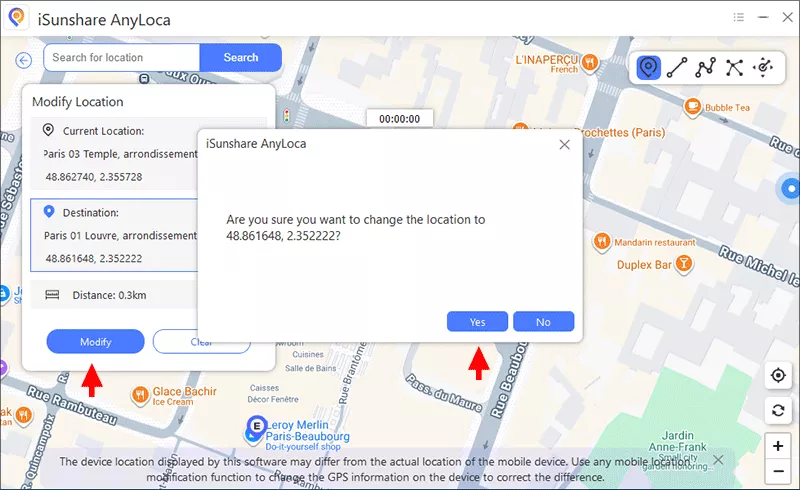Zoom out the map with minus button
Viewport: 800px width, 490px height.
point(778,471)
